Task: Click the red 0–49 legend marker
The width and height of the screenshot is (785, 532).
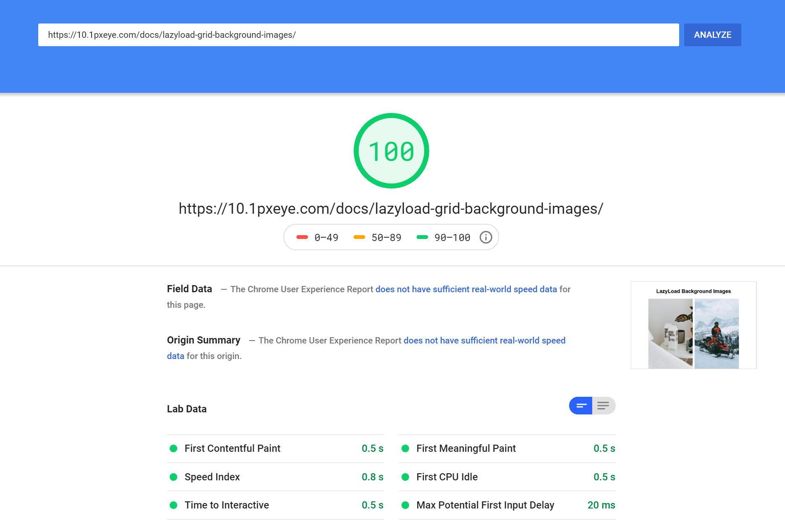Action: 302,238
